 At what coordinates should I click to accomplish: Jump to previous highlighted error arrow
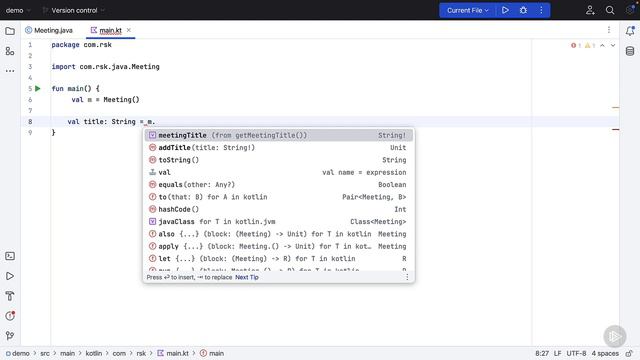tap(602, 45)
